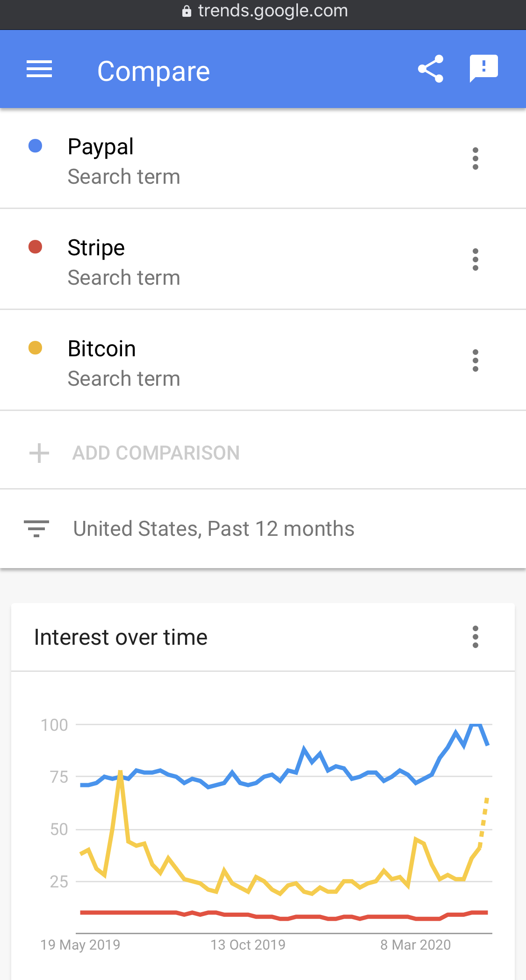Image resolution: width=526 pixels, height=980 pixels.
Task: Tap the lock icon in address bar
Action: tap(187, 11)
